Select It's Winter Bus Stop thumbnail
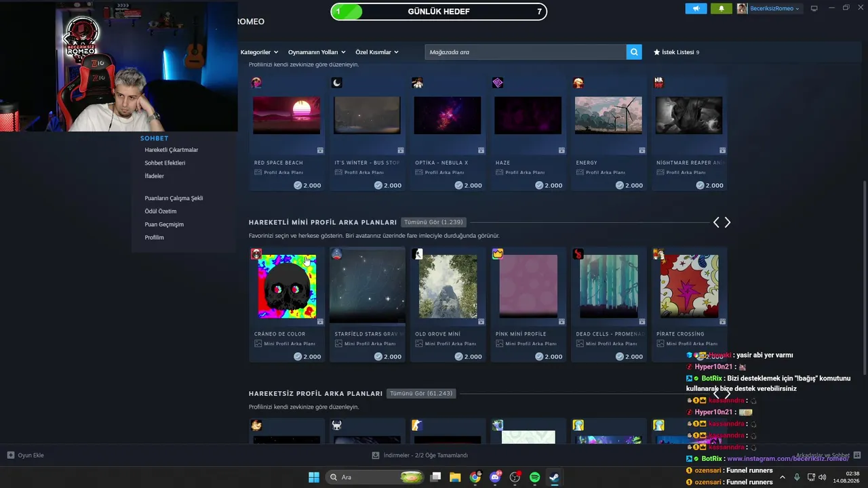Image resolution: width=868 pixels, height=488 pixels. point(367,115)
